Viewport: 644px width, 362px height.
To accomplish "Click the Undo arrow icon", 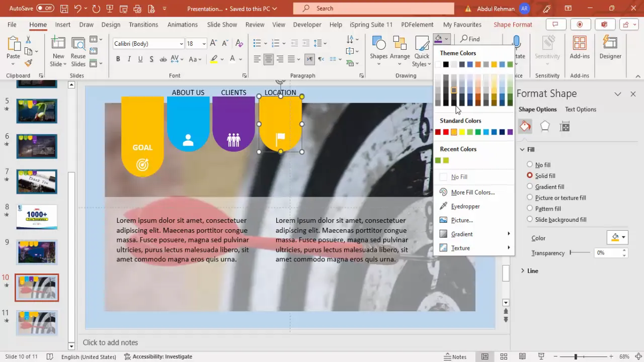I will [x=77, y=9].
